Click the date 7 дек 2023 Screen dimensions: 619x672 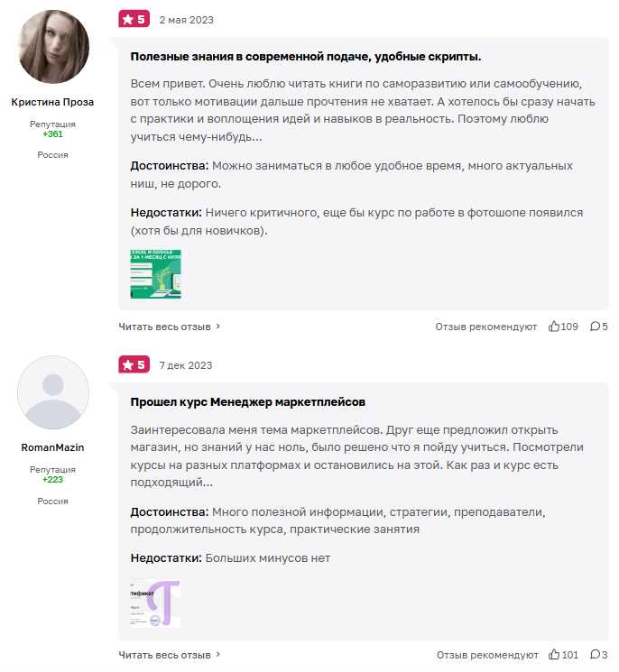(186, 365)
